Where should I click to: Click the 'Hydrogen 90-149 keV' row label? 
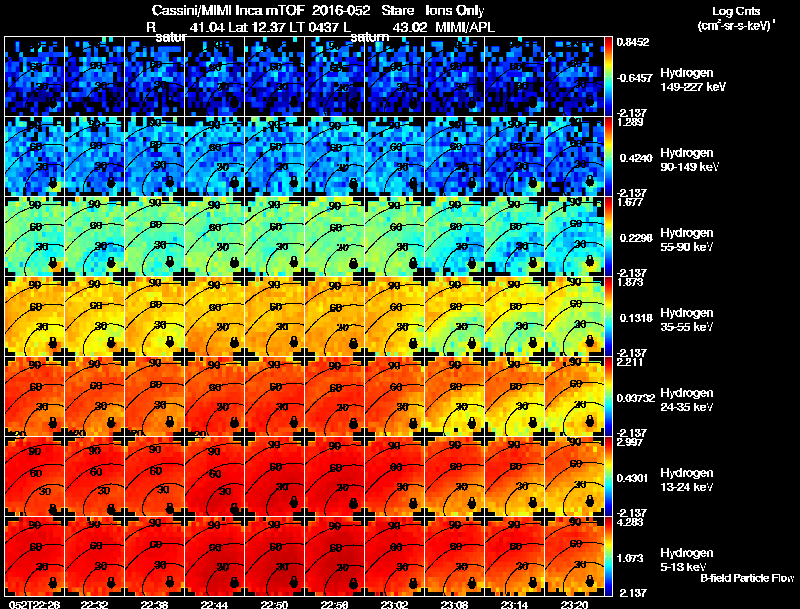(x=689, y=160)
